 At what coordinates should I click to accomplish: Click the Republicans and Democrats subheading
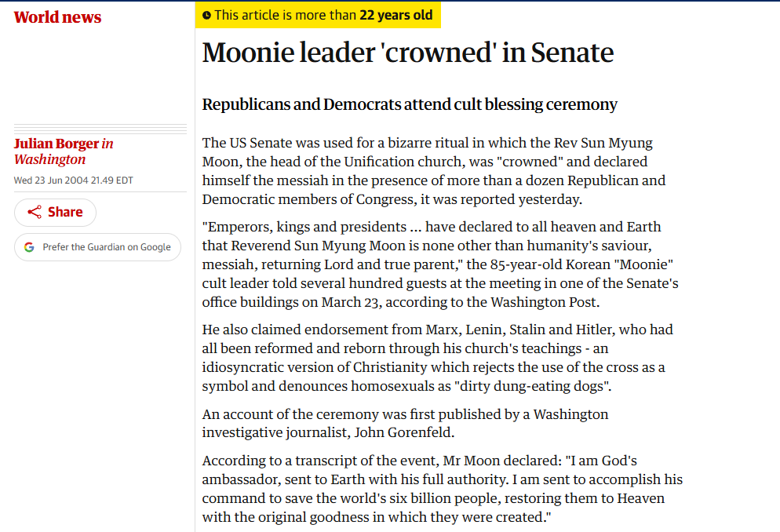tap(410, 104)
